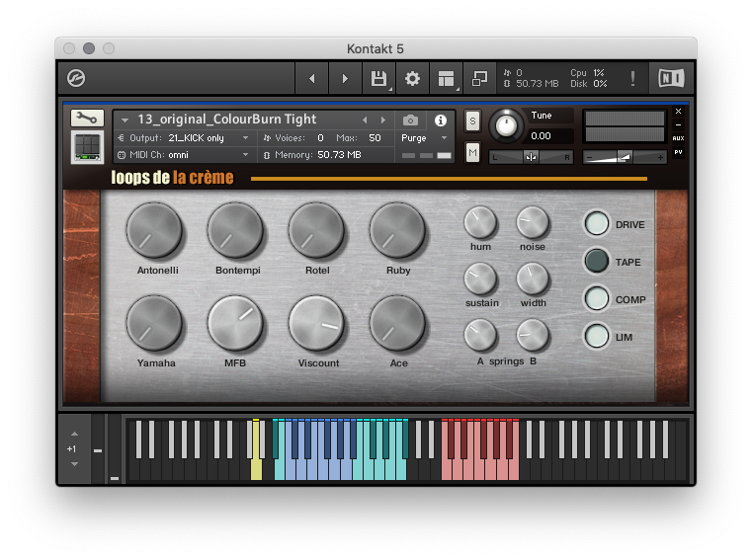This screenshot has width=752, height=560.
Task: Open instrument name 13_original_ColourBurn Tight menu
Action: click(226, 120)
